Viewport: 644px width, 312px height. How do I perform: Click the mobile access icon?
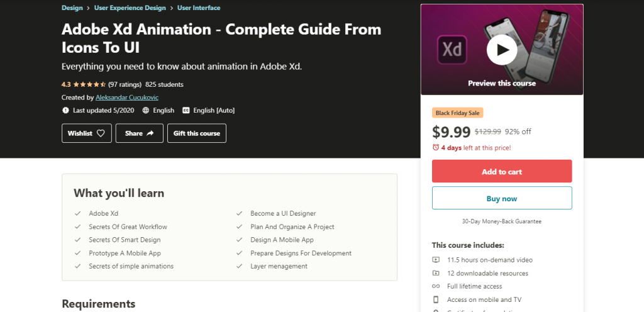436,299
